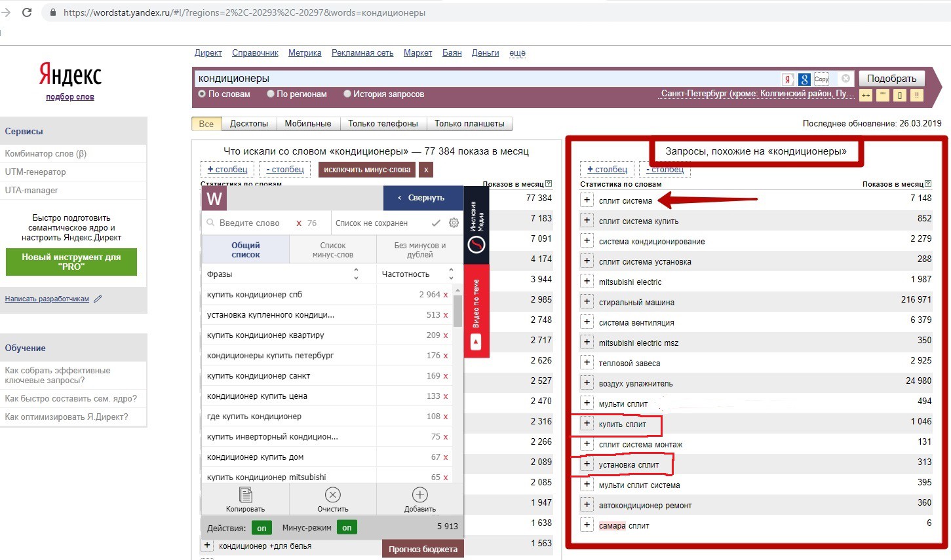
Task: Open the 'Список минус-слов' tab
Action: [333, 250]
